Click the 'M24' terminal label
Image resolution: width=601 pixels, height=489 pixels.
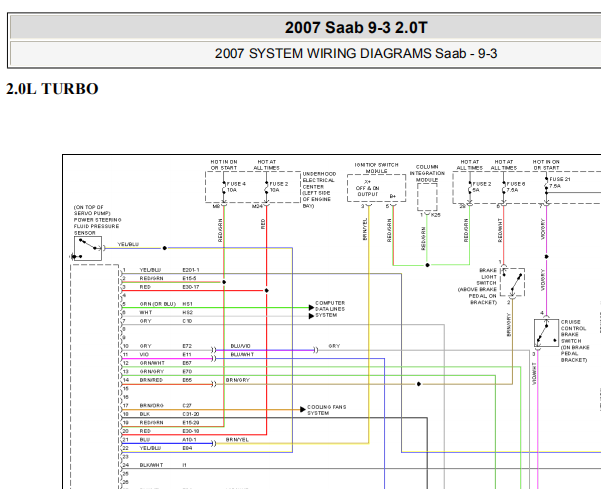(x=257, y=207)
